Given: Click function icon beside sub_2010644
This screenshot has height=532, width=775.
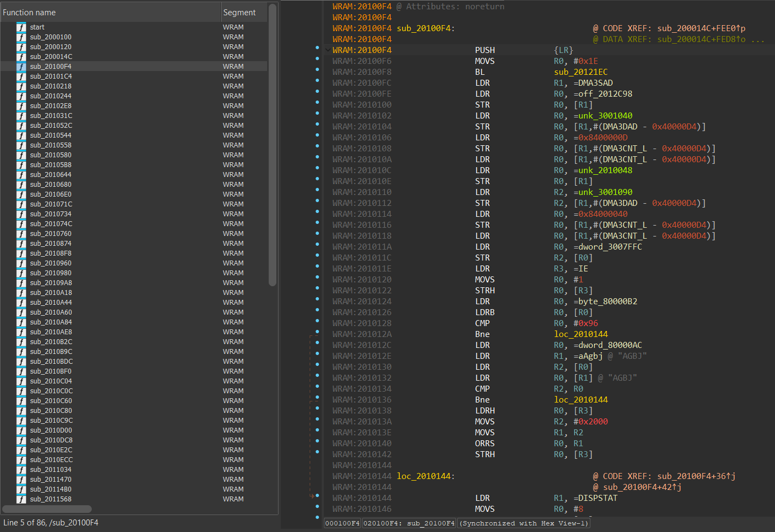Looking at the screenshot, I should tap(21, 175).
